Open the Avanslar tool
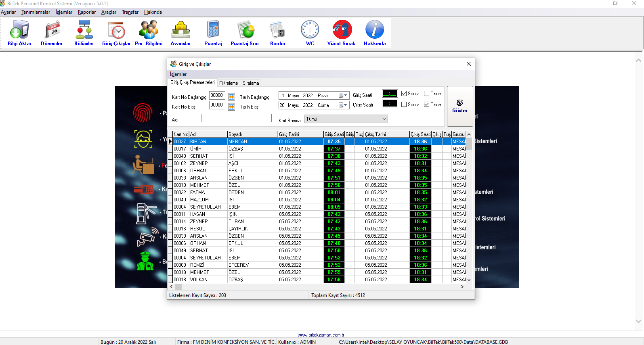Image resolution: width=644 pixels, height=345 pixels. (x=180, y=33)
